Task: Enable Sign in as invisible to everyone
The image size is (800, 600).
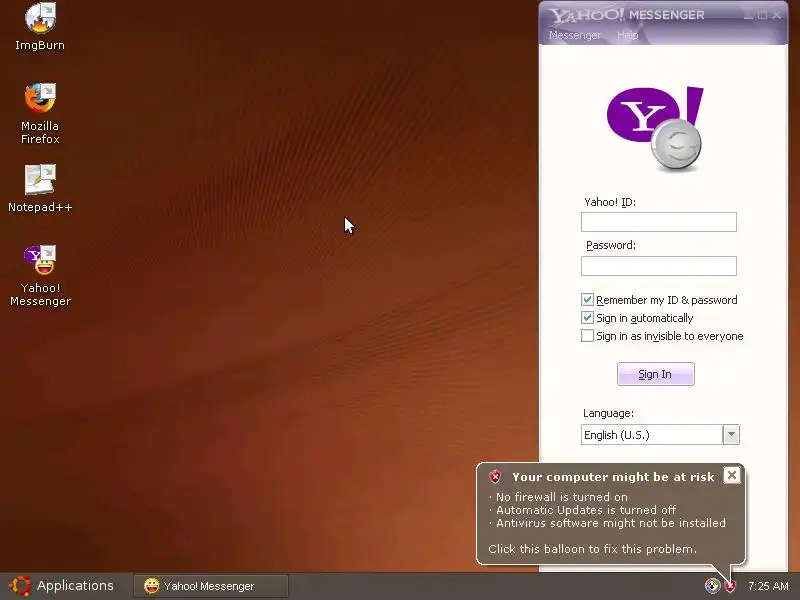Action: (x=587, y=336)
